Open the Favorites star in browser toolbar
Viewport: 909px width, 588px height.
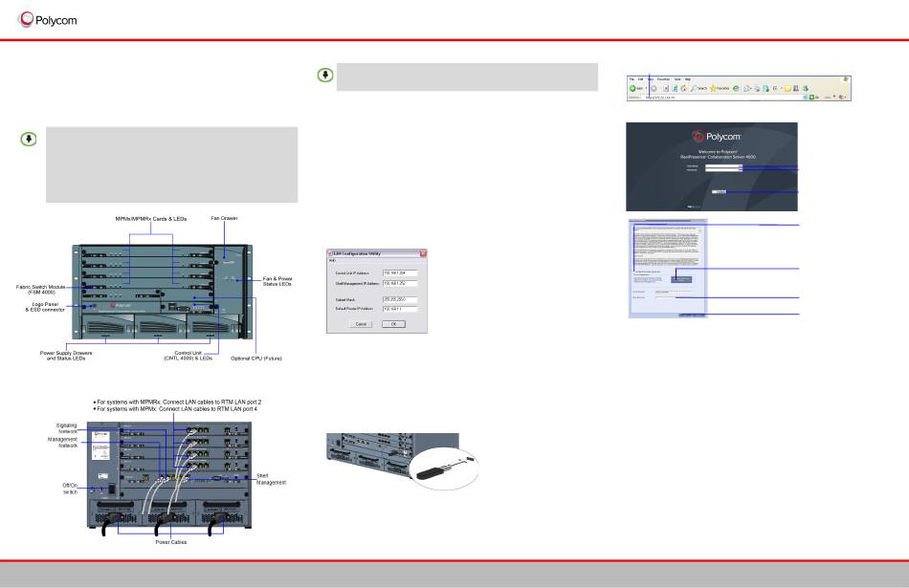coord(713,88)
